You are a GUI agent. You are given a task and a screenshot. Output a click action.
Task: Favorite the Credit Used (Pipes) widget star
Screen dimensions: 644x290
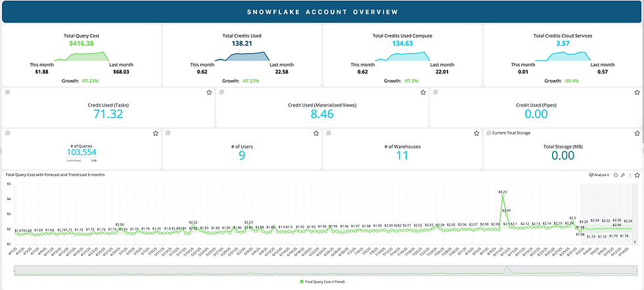click(637, 93)
